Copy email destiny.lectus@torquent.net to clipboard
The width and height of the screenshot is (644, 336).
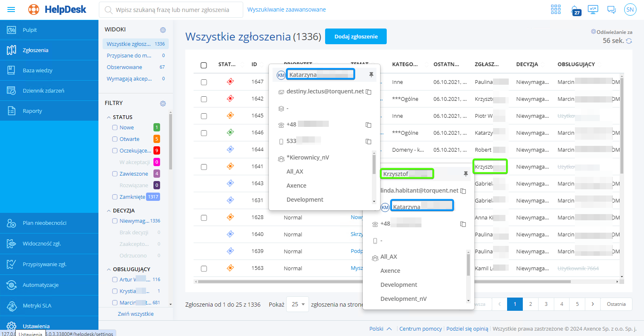tap(369, 92)
